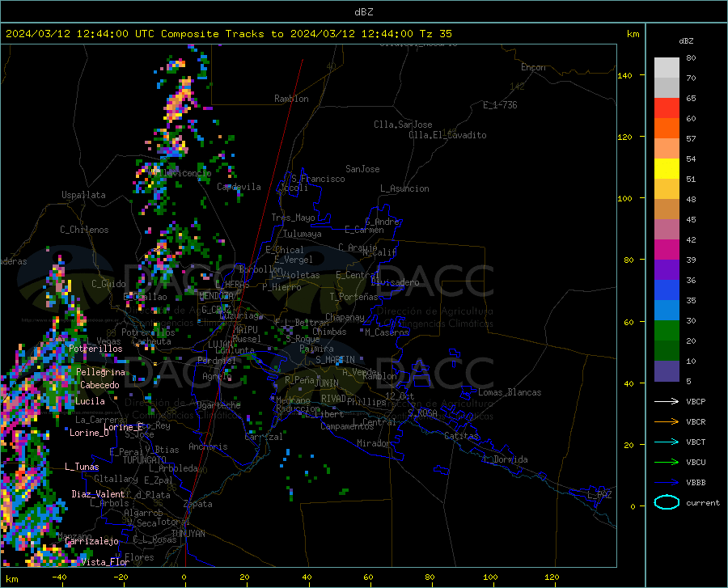
Task: Click the 'dBZ' title in top bar
Action: click(x=364, y=12)
